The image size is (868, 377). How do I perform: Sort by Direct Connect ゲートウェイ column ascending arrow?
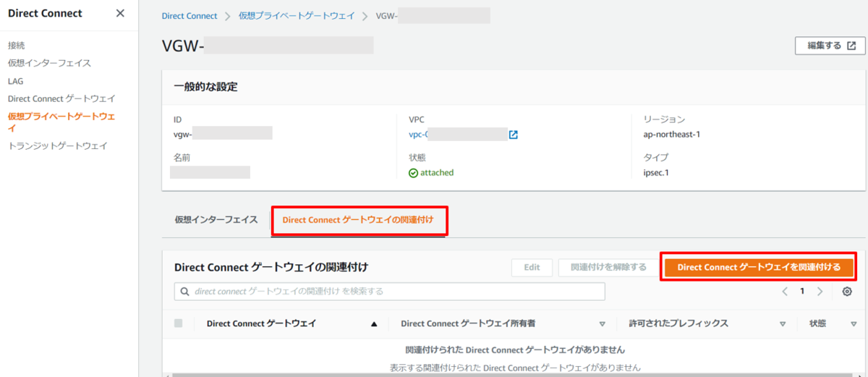[374, 324]
